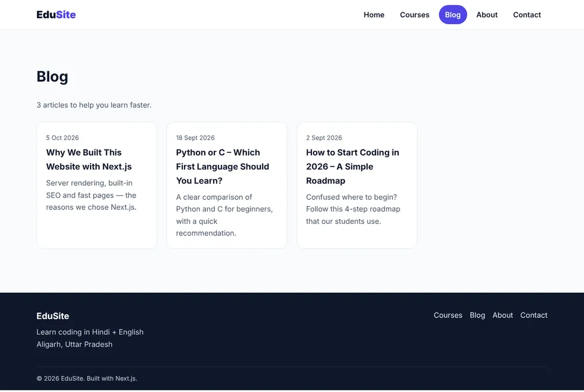Click the excerpt about comparing Python and C
Viewport: 584px width, 392px height.
point(225,215)
